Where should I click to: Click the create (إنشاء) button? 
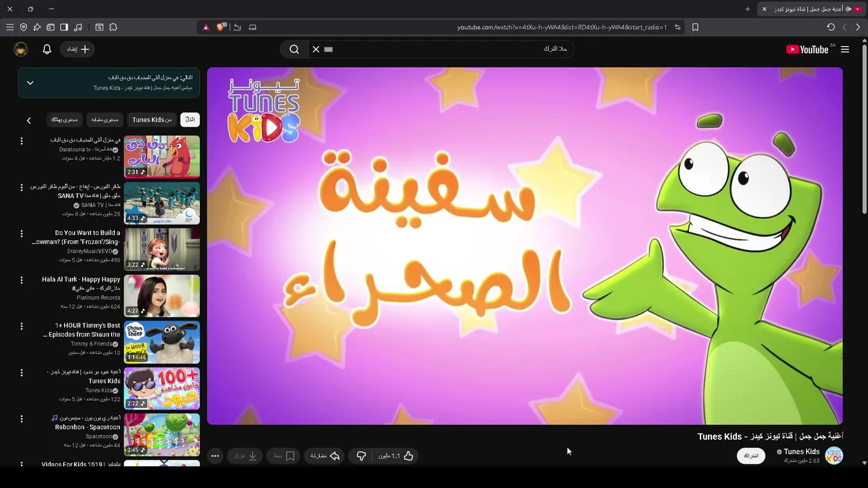78,49
